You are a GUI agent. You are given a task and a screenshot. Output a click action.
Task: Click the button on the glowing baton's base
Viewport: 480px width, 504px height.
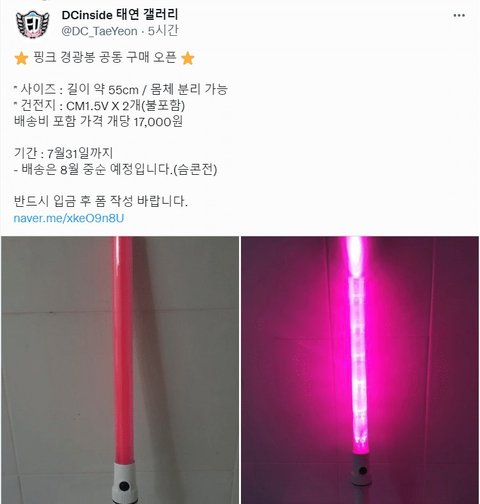point(363,471)
